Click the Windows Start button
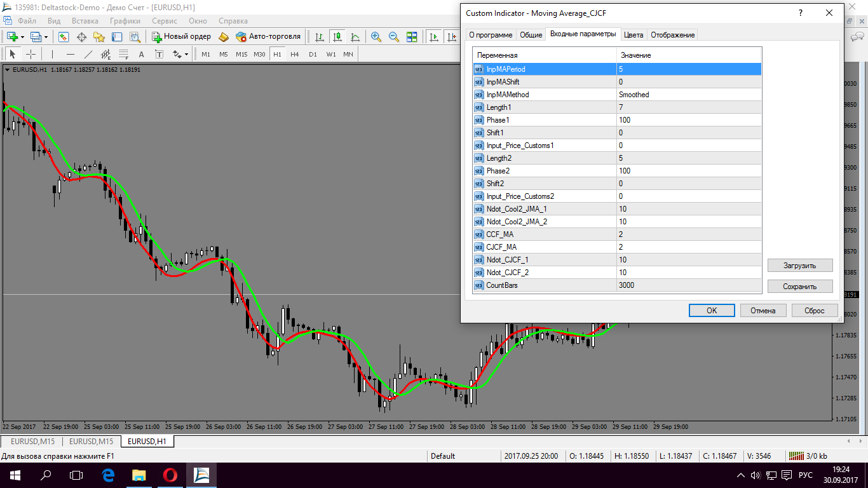Screen dimensions: 868x488 15,475
